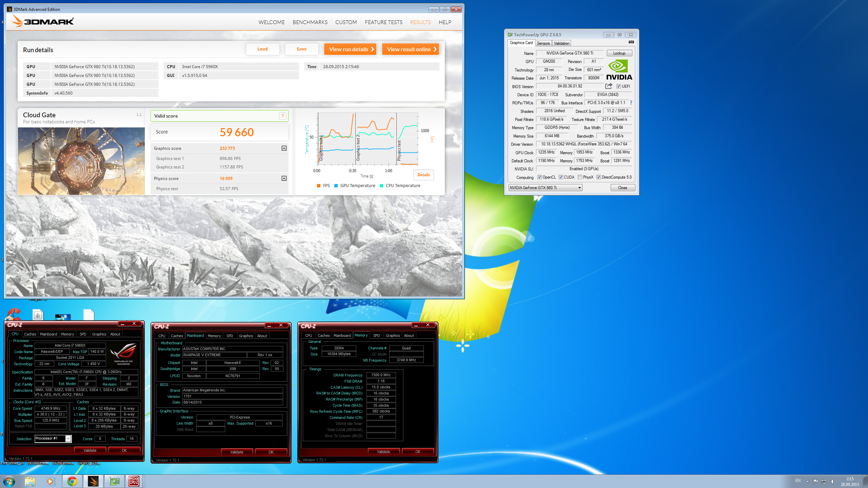Screen dimensions: 868x488
Task: Click View run details
Action: point(350,49)
